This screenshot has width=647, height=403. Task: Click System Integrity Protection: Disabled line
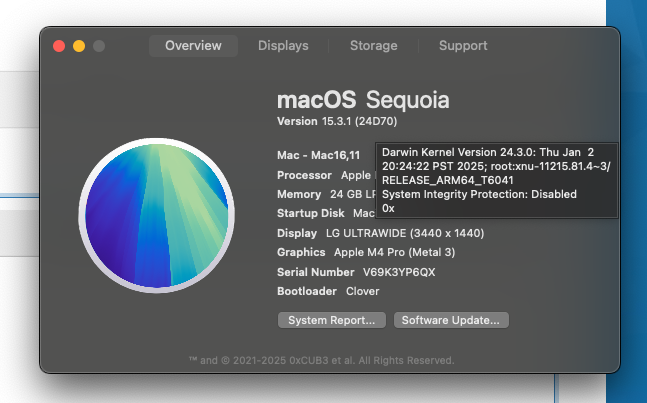tap(479, 194)
